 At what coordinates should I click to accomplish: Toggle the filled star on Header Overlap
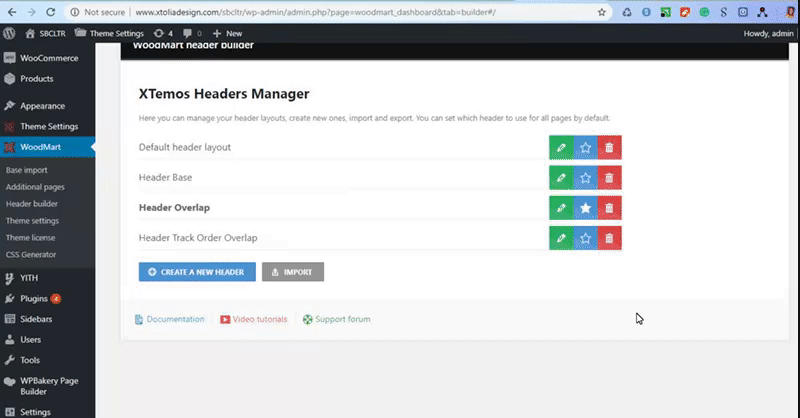585,208
